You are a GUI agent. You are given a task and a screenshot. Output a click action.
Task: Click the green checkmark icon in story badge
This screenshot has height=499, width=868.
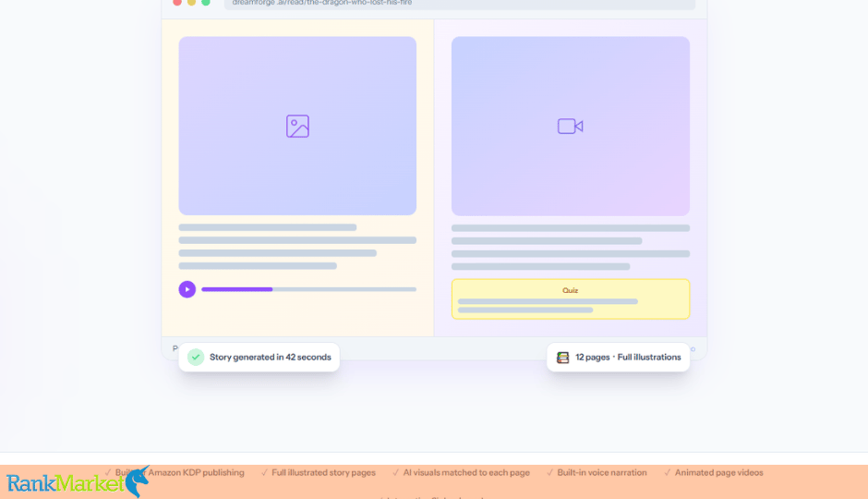pyautogui.click(x=196, y=358)
